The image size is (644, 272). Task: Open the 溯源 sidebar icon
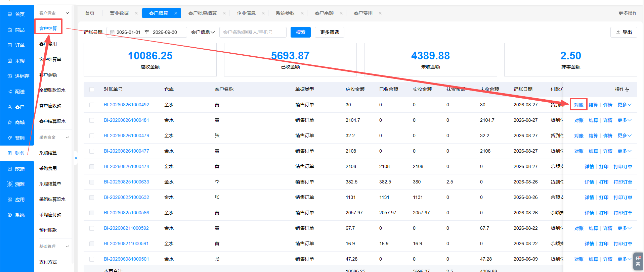click(x=10, y=184)
